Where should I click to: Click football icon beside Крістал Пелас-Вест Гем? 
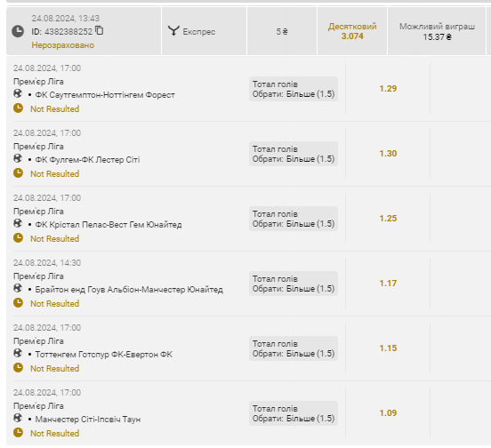pyautogui.click(x=18, y=223)
